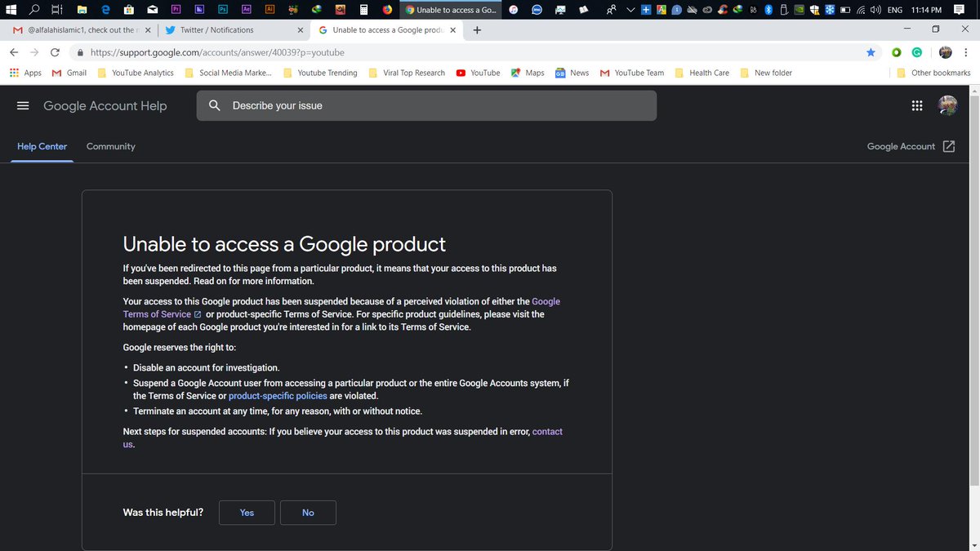Open the Windows Start menu
This screenshot has height=551, width=980.
click(x=10, y=10)
